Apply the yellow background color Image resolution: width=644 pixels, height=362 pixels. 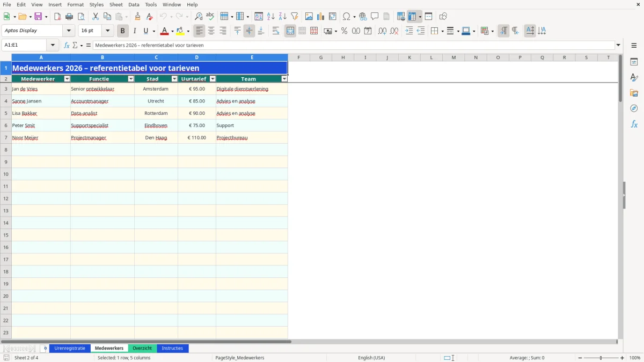coord(180,31)
